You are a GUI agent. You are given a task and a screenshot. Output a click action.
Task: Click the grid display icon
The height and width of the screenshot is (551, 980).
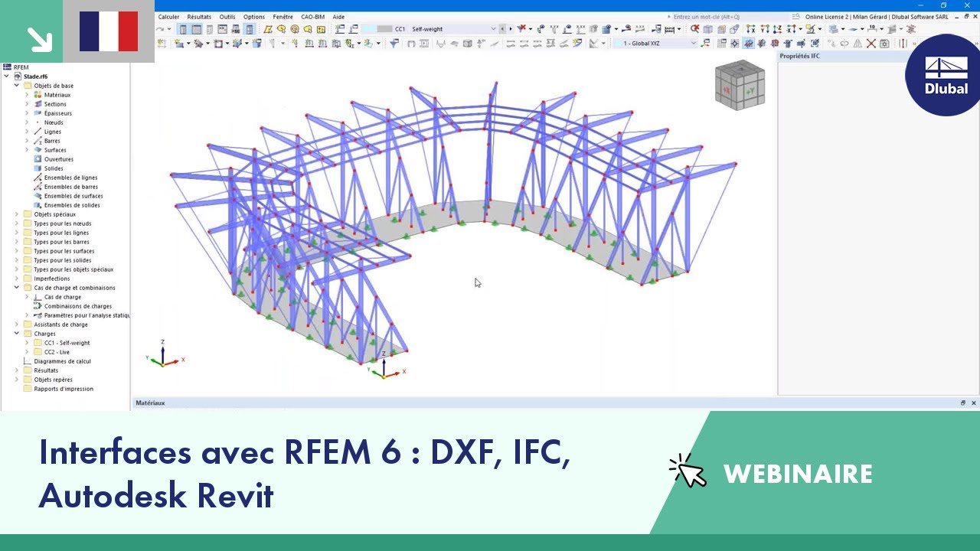722,43
